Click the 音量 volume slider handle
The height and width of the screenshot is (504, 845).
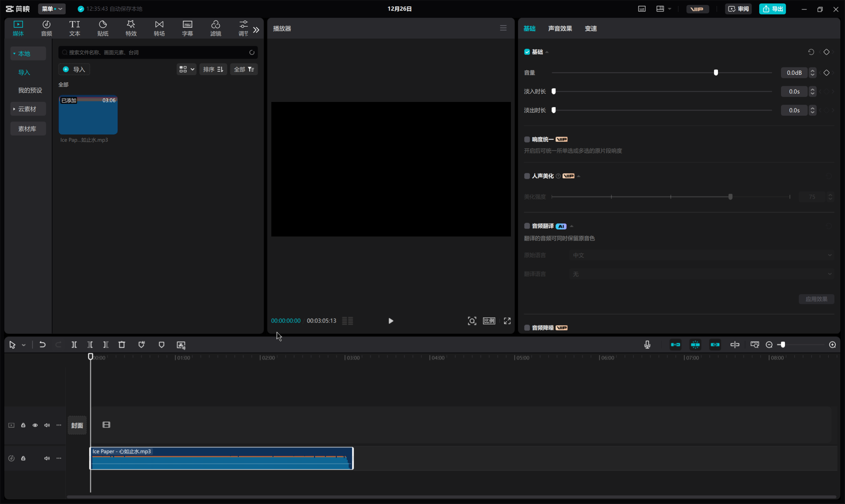[716, 73]
